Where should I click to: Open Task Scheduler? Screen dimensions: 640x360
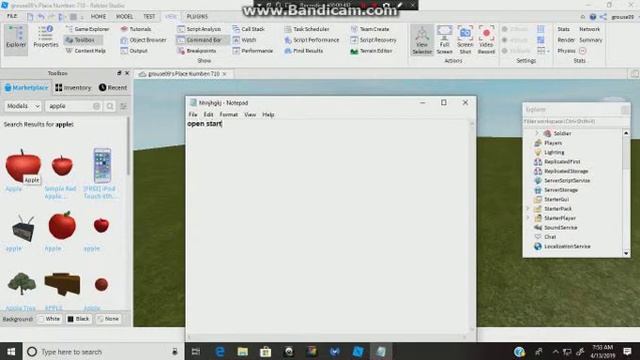[x=307, y=29]
